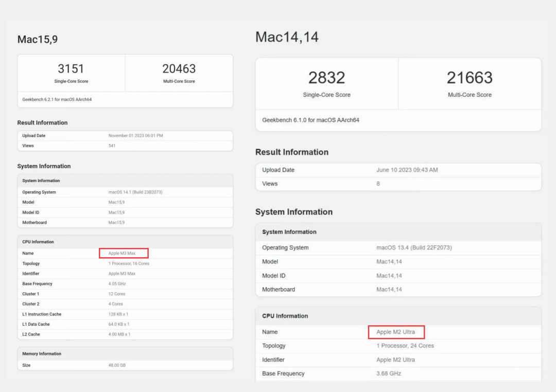Click the Geekbench 6.2.1 version text
Viewport: 556px width, 392px height.
tap(57, 99)
